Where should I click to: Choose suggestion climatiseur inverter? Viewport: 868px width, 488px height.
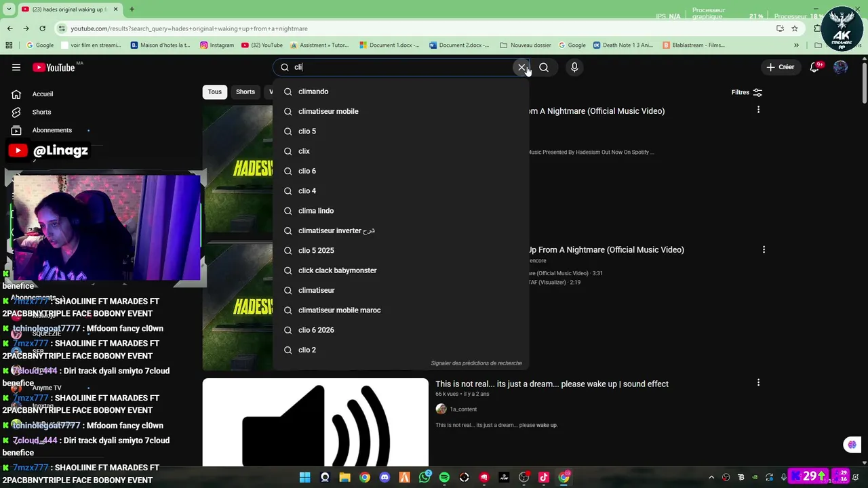point(401,230)
